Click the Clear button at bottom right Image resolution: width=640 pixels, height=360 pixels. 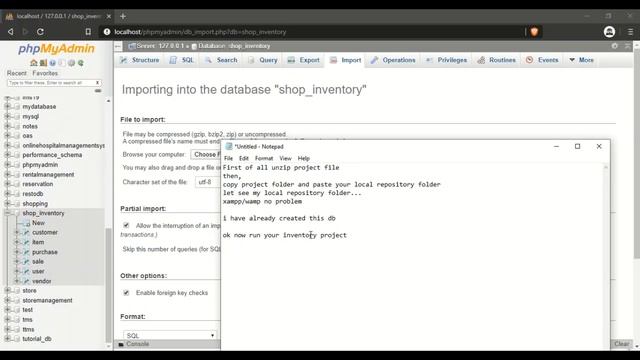pos(622,344)
